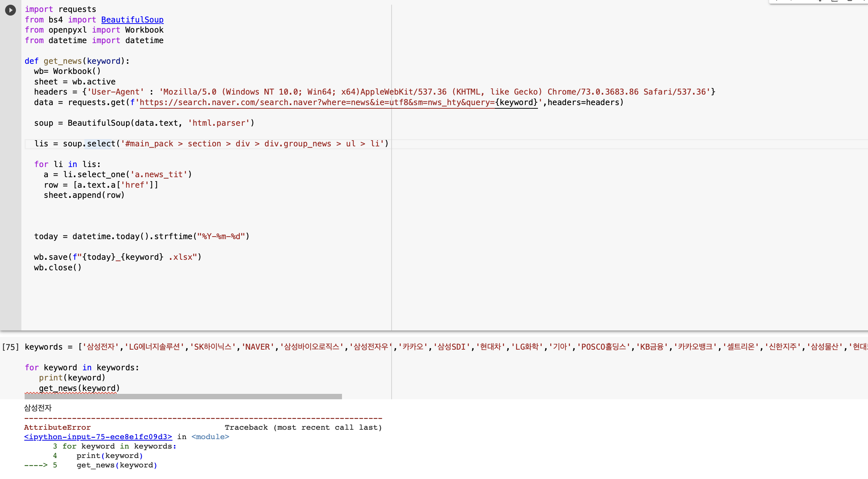Click the 'wb.close()' line

pyautogui.click(x=58, y=268)
